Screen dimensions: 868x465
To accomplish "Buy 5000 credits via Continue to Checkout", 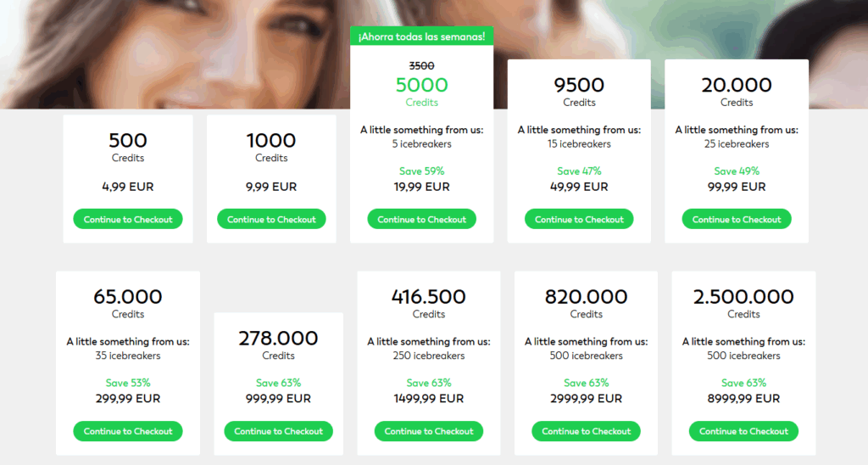I will point(421,219).
